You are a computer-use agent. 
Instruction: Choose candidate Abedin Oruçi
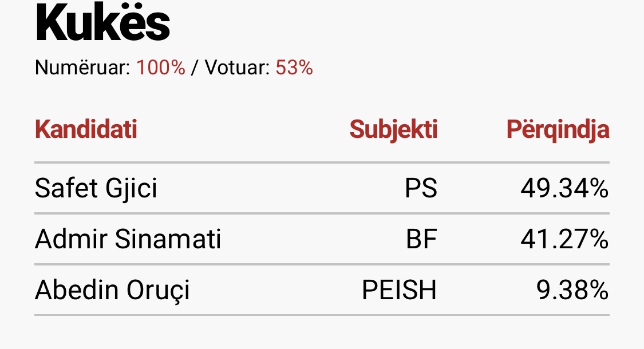[112, 290]
